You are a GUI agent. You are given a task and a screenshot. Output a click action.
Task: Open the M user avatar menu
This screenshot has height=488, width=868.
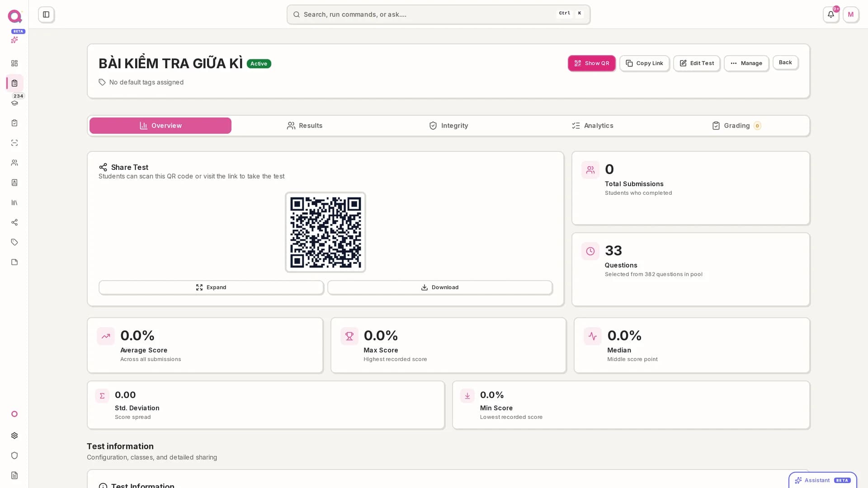(x=851, y=14)
